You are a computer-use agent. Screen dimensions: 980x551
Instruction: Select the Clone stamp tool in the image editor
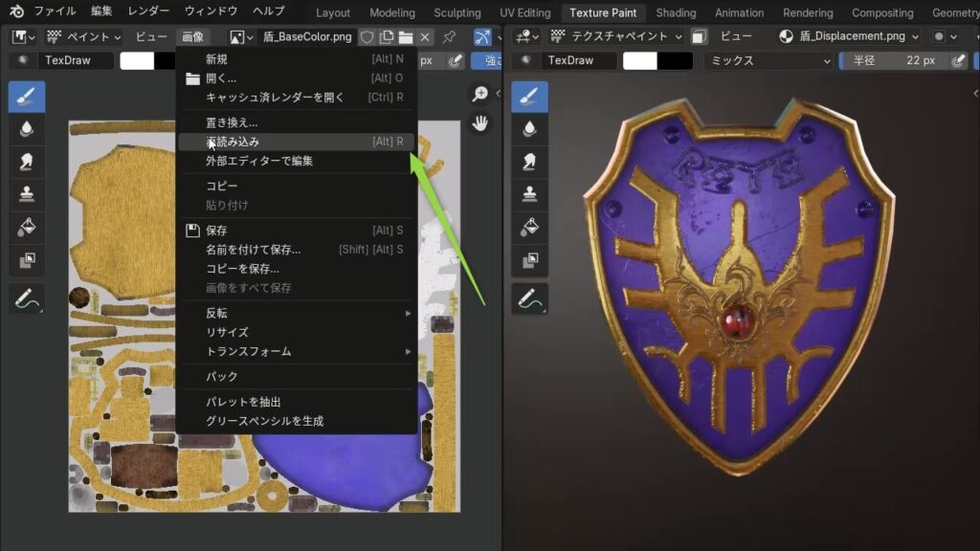point(26,194)
